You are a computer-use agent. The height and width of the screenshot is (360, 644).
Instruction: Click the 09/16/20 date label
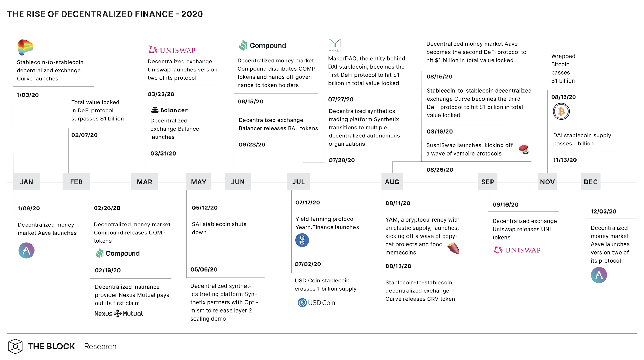point(505,205)
